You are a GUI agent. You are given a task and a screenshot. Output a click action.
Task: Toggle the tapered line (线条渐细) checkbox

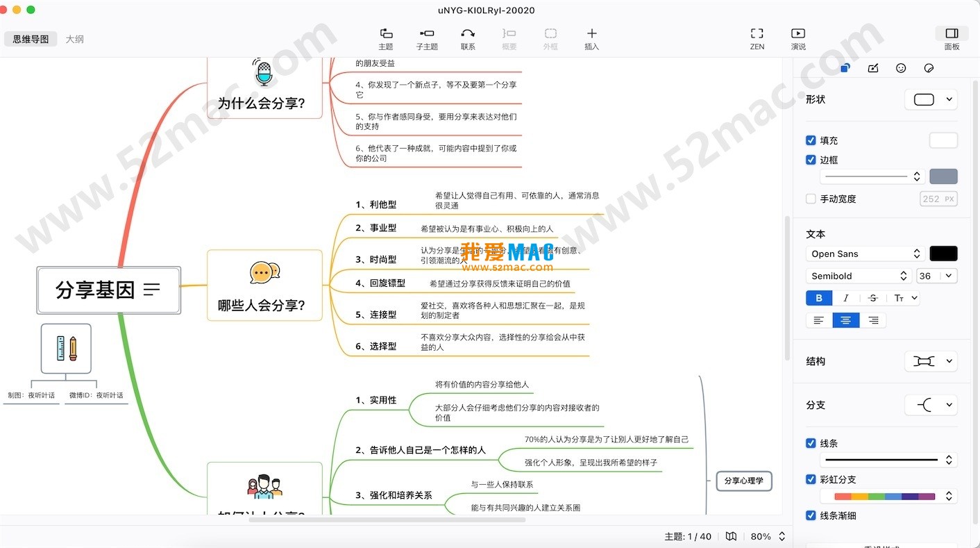point(811,515)
